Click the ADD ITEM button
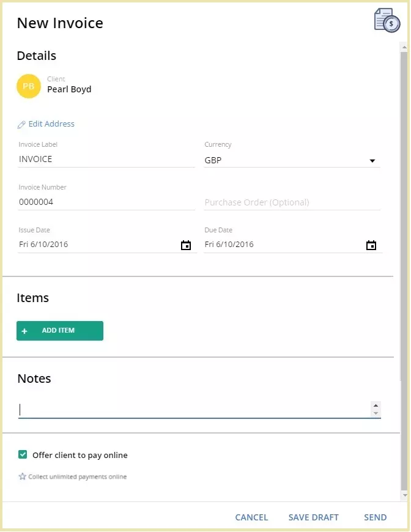Screen dimensions: 411x532 pyautogui.click(x=60, y=330)
